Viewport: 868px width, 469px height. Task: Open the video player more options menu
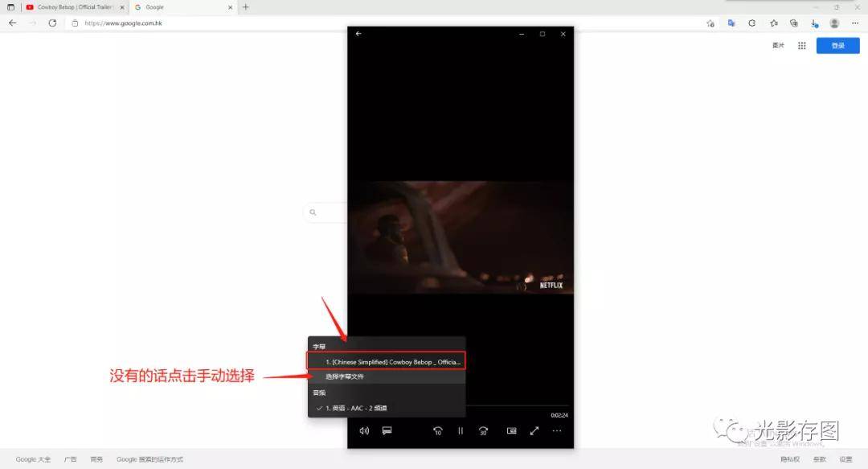tap(557, 430)
